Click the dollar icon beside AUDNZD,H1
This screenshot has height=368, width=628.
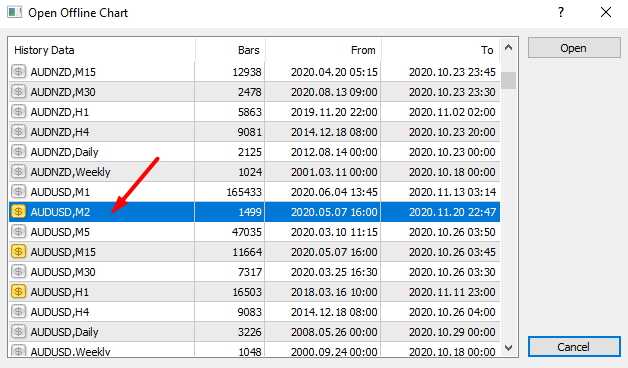18,112
